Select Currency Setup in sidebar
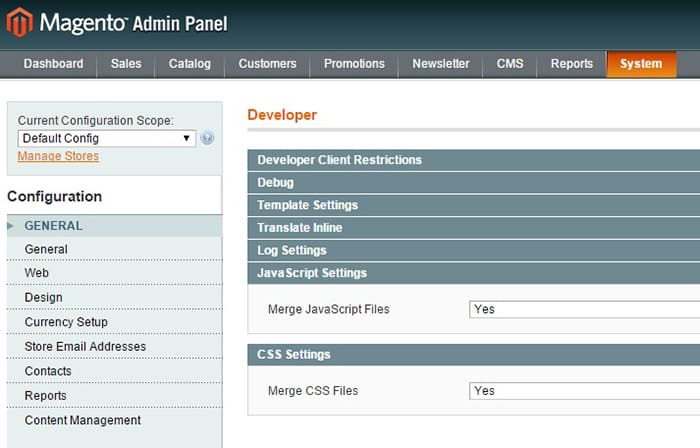The image size is (700, 448). coord(66,322)
